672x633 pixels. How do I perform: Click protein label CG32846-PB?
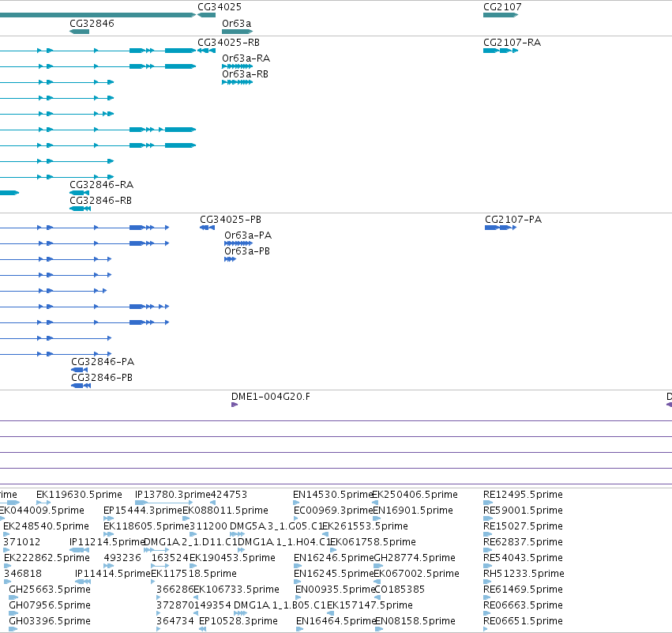coord(102,378)
